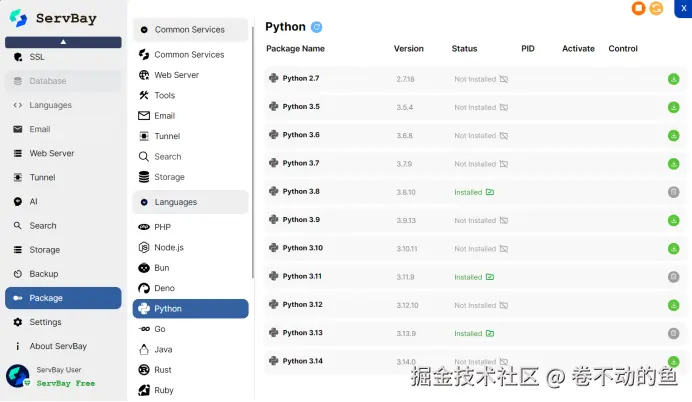Open Bun language packages

(x=190, y=268)
